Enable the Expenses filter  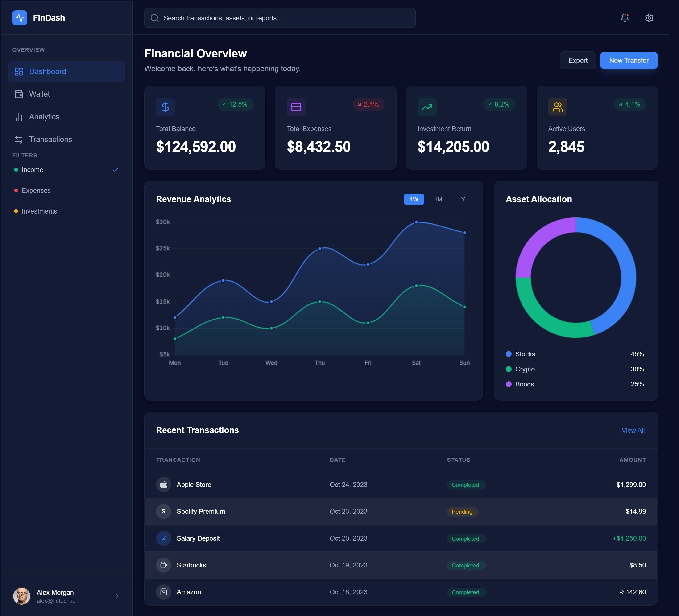coord(36,190)
